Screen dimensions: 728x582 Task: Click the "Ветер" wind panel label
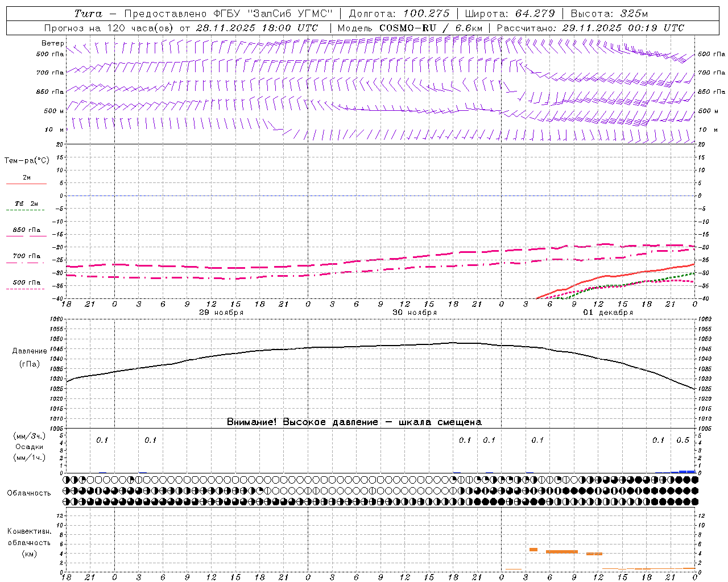point(53,43)
